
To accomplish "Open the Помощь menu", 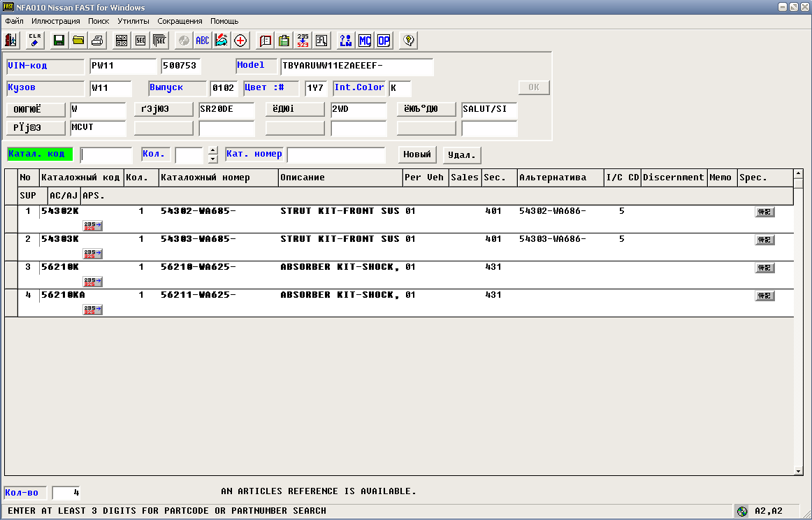I will tap(224, 21).
